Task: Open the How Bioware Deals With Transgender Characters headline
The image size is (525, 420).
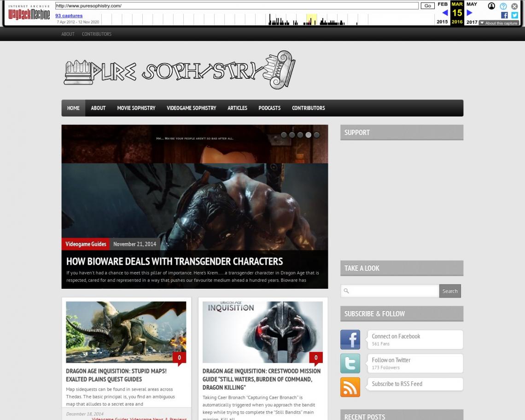Action: tap(175, 261)
